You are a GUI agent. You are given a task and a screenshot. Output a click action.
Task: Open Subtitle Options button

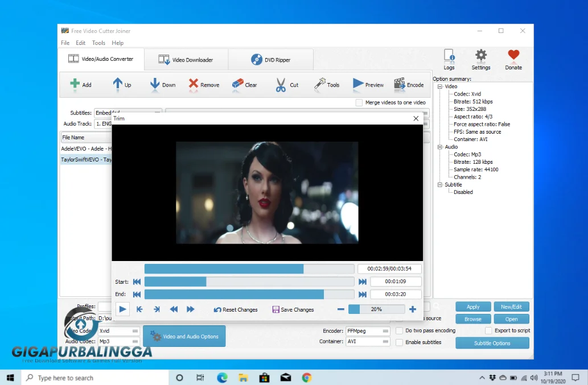(492, 343)
